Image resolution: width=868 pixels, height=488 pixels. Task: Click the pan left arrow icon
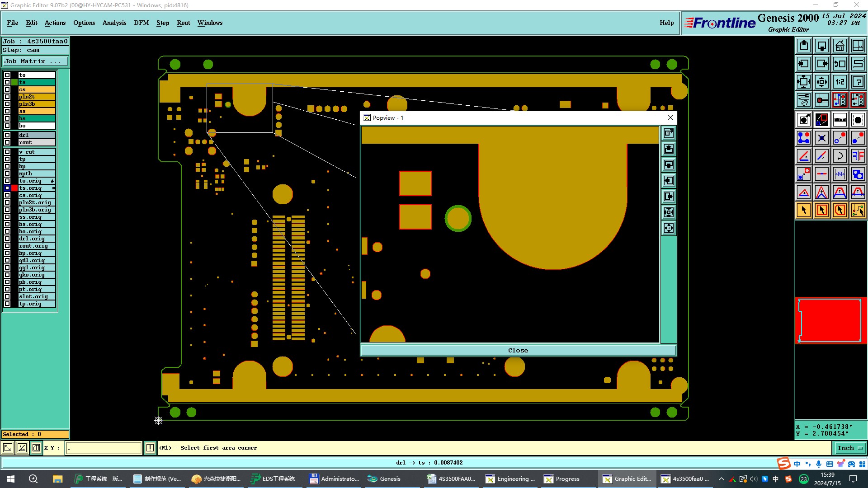click(803, 64)
